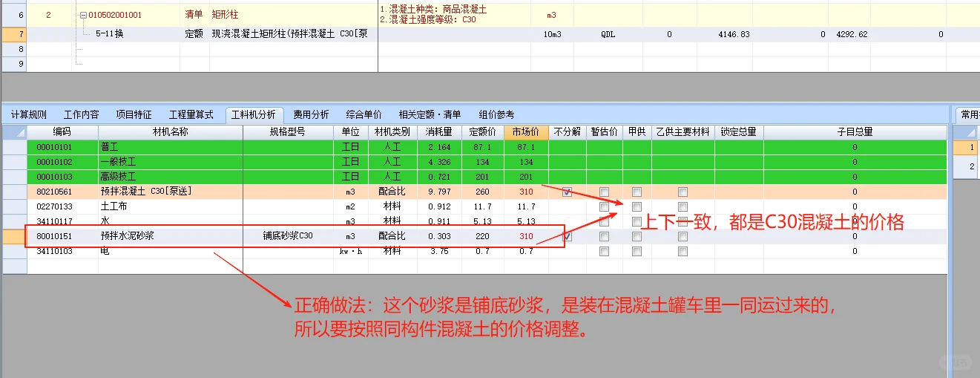Click market price 310 of 预拌混凝土 row
Screen dimensions: 980x378
tap(526, 192)
